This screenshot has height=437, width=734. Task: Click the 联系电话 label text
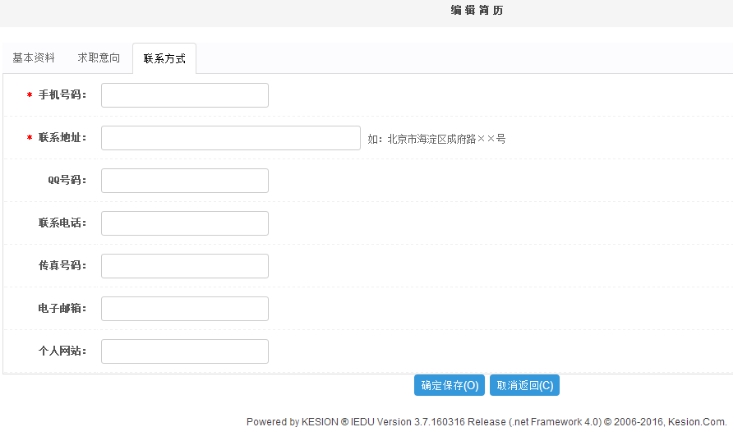tap(62, 223)
